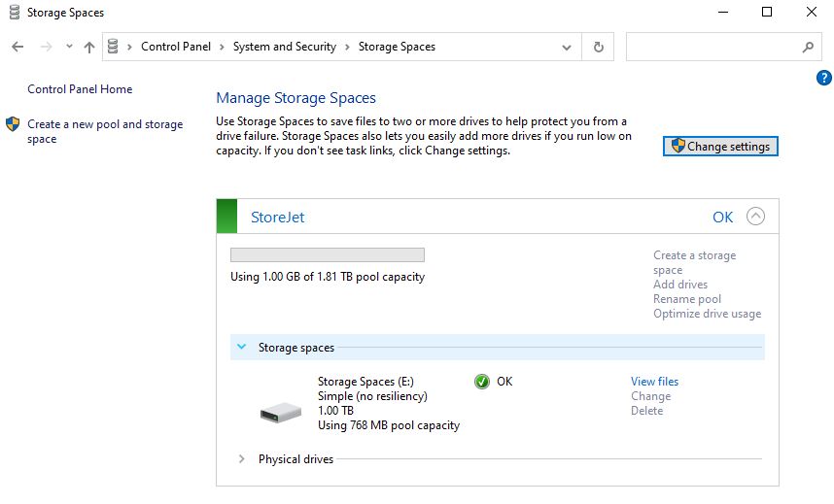Click the Storage Spaces drive icon
This screenshot has width=834, height=504.
[281, 413]
